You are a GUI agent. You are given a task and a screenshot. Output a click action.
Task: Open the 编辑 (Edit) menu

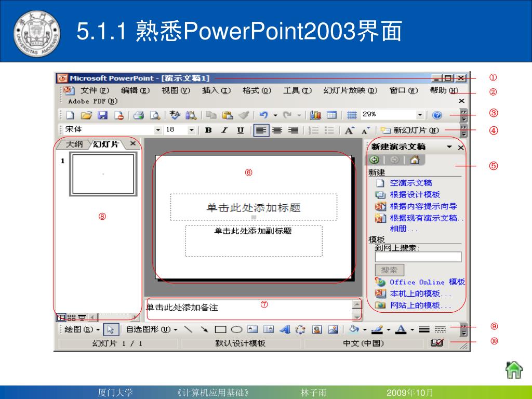click(135, 90)
